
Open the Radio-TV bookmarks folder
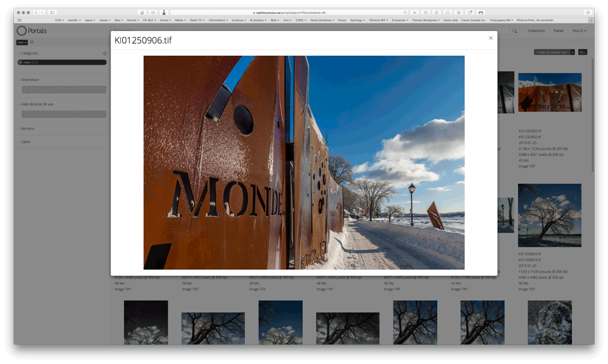pyautogui.click(x=197, y=20)
